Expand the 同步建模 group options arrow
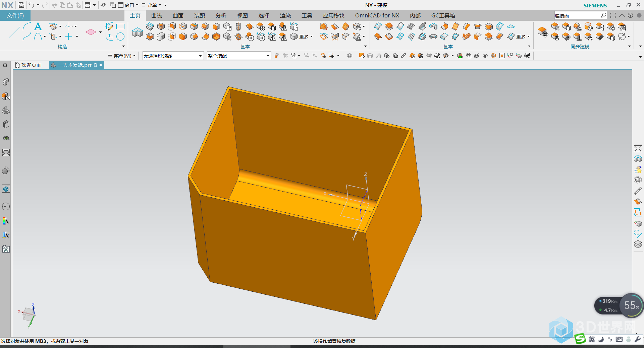The height and width of the screenshot is (348, 644). [629, 47]
